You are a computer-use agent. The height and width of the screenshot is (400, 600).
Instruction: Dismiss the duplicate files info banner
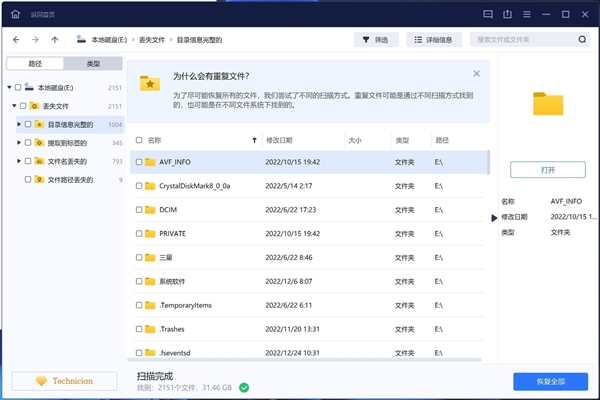[476, 74]
